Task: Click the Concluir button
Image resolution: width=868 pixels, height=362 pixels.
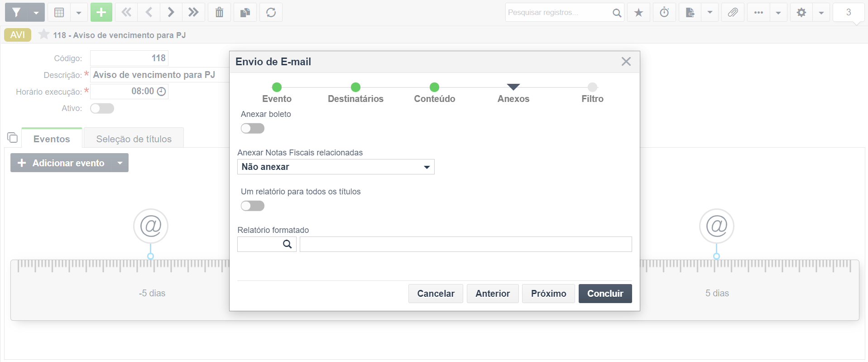Action: point(605,294)
